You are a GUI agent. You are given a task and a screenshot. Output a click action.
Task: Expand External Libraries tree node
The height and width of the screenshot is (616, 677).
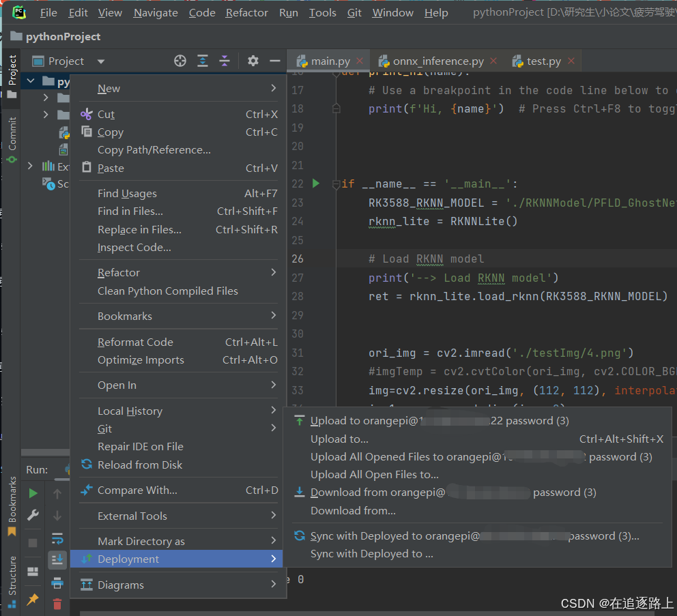click(x=30, y=166)
